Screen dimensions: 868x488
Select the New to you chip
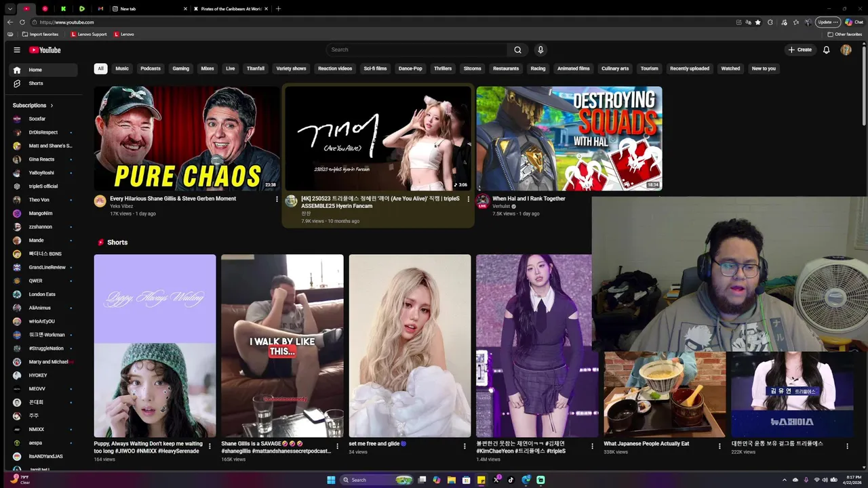coord(764,68)
